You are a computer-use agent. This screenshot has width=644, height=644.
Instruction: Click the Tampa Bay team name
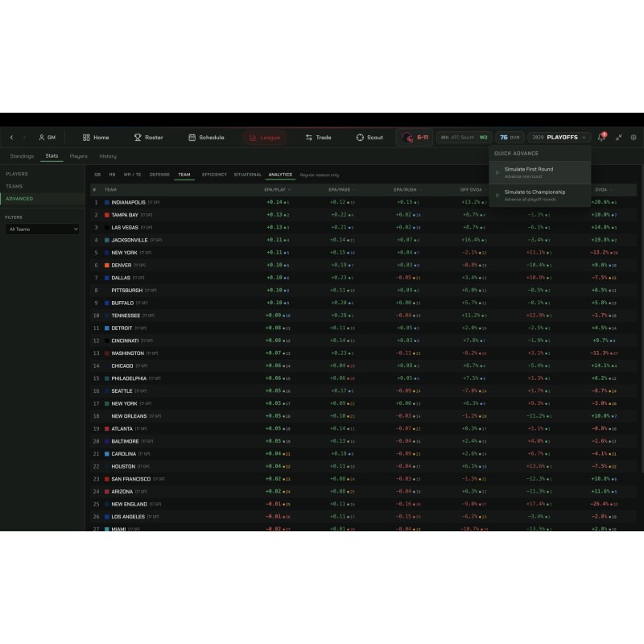tap(125, 215)
